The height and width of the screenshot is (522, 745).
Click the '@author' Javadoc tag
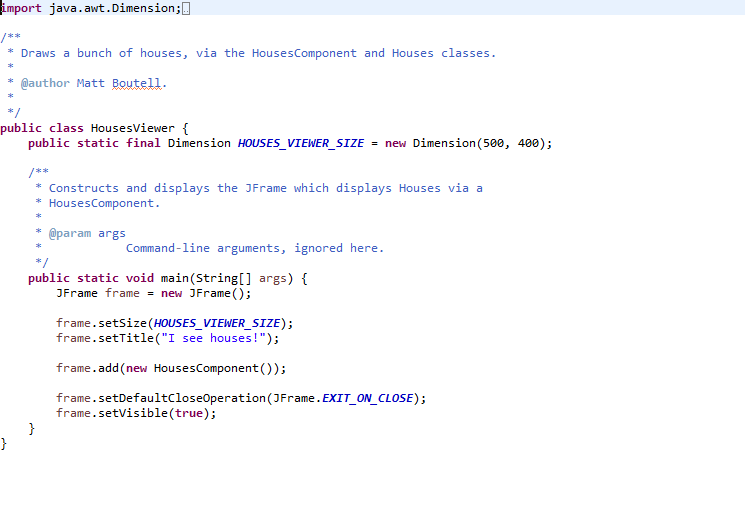pyautogui.click(x=45, y=83)
